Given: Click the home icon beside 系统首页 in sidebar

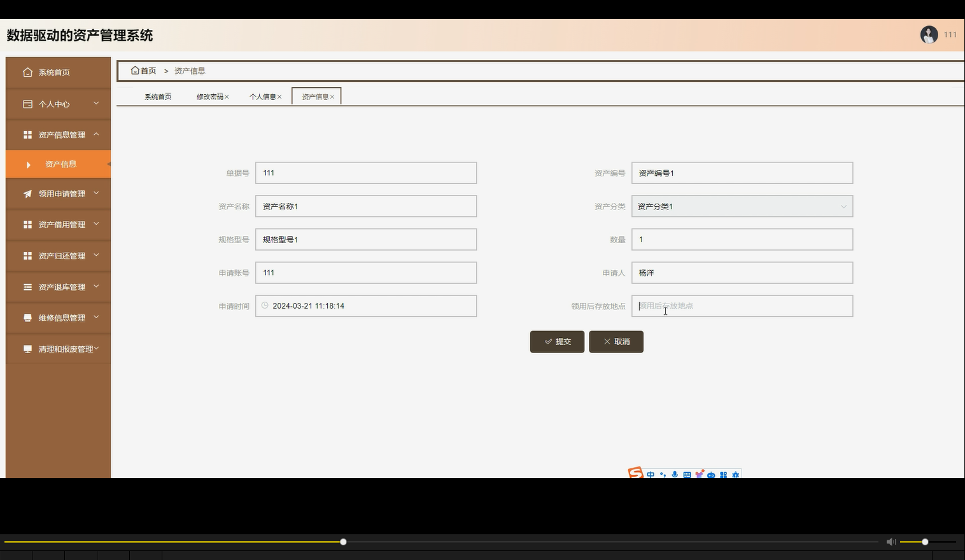Looking at the screenshot, I should 27,73.
